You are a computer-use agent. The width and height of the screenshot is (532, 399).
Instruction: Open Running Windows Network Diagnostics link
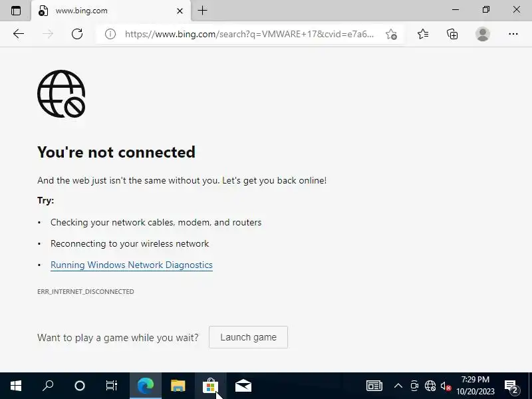[132, 265]
